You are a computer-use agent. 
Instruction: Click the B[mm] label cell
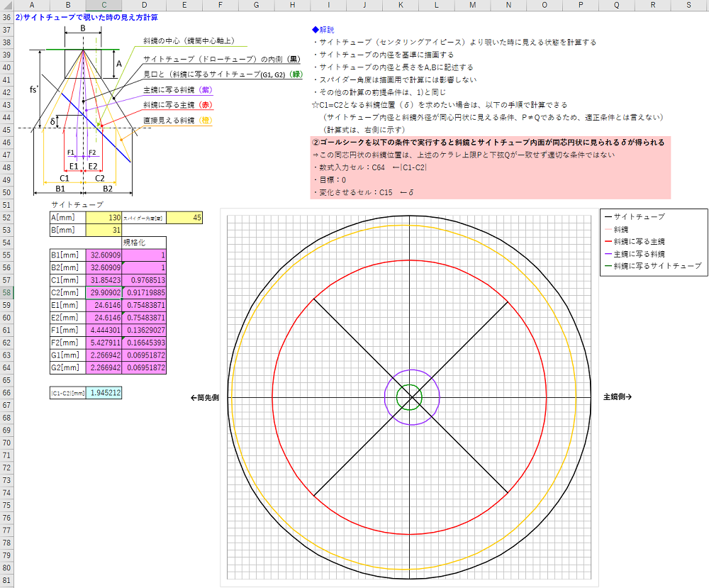tap(68, 231)
